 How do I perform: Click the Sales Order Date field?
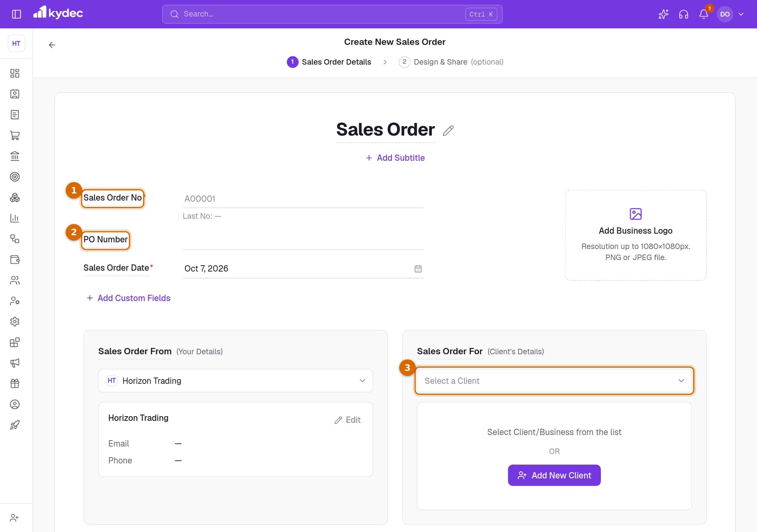[303, 269]
